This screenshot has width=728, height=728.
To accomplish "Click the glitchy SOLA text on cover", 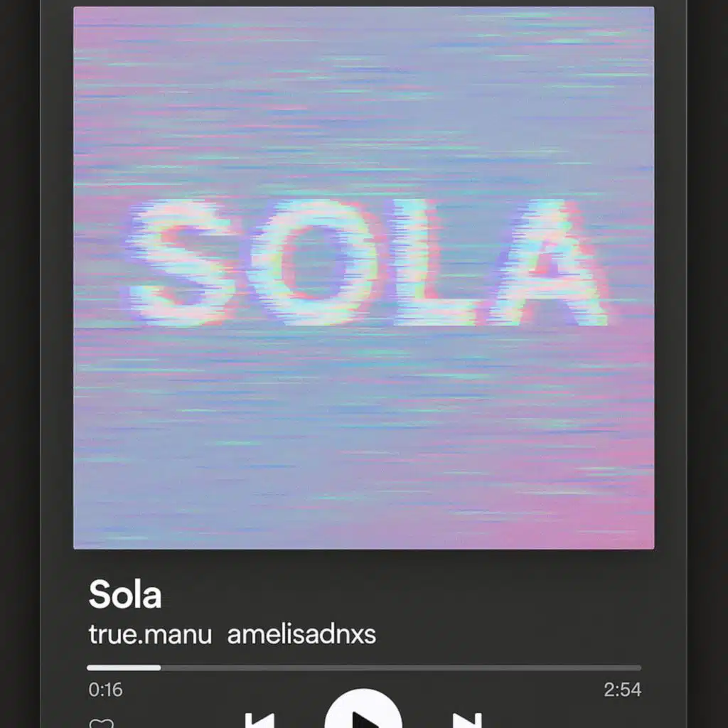I will pos(368,263).
